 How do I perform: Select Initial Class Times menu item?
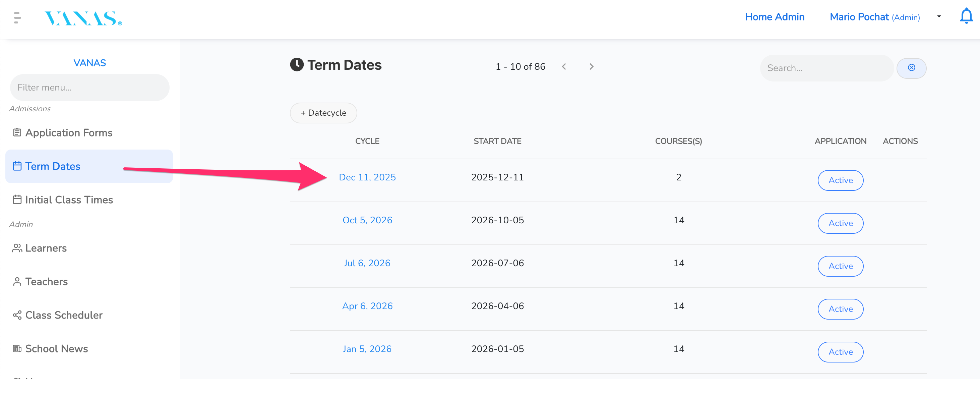69,200
